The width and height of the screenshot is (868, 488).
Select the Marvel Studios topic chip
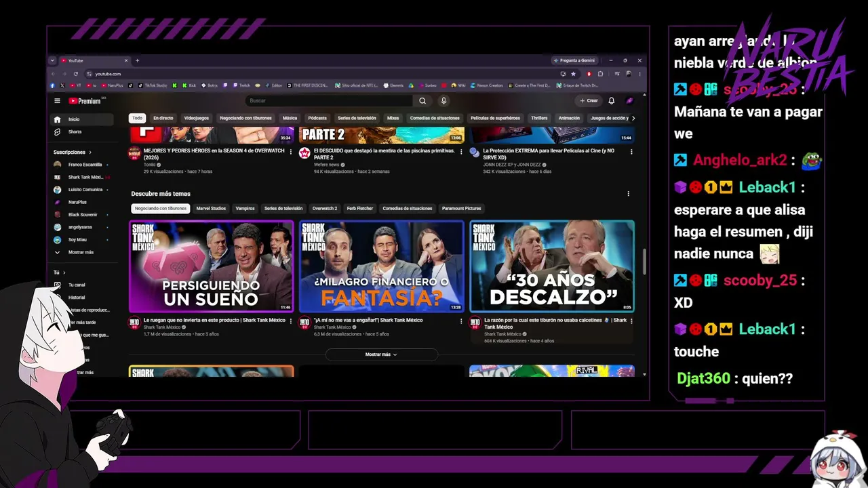coord(211,209)
